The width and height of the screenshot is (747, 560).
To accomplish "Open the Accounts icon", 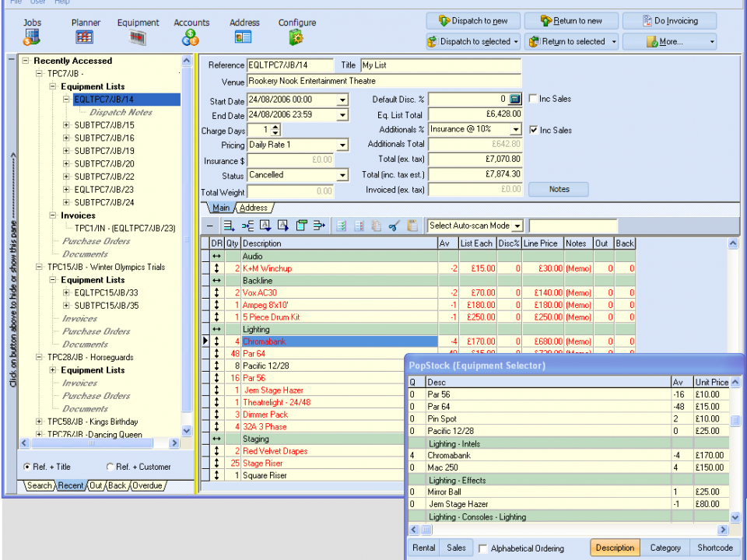I will coord(191,37).
